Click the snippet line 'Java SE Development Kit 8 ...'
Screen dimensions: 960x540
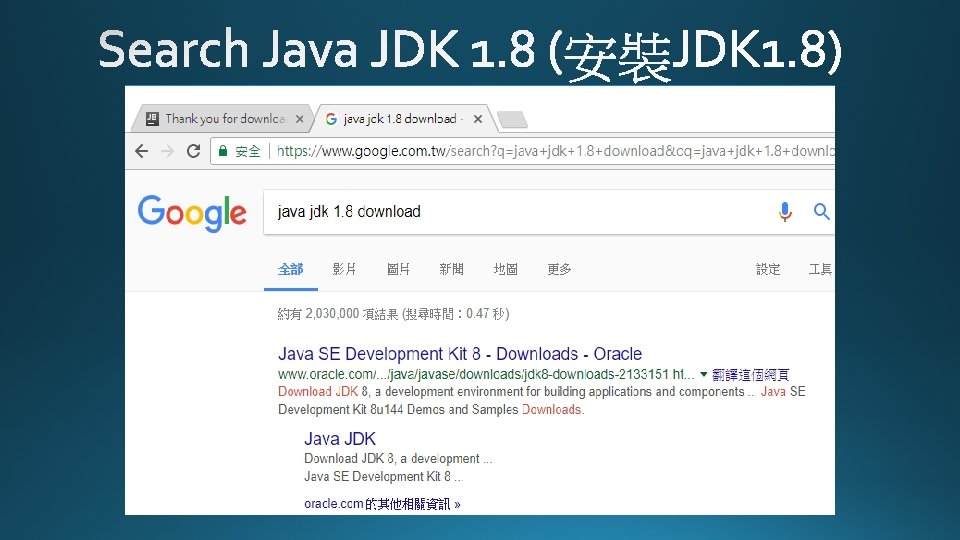[383, 476]
